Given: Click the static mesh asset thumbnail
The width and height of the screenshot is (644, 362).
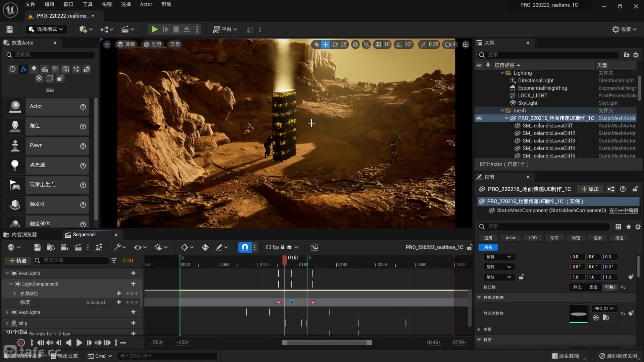Looking at the screenshot, I should tap(579, 314).
